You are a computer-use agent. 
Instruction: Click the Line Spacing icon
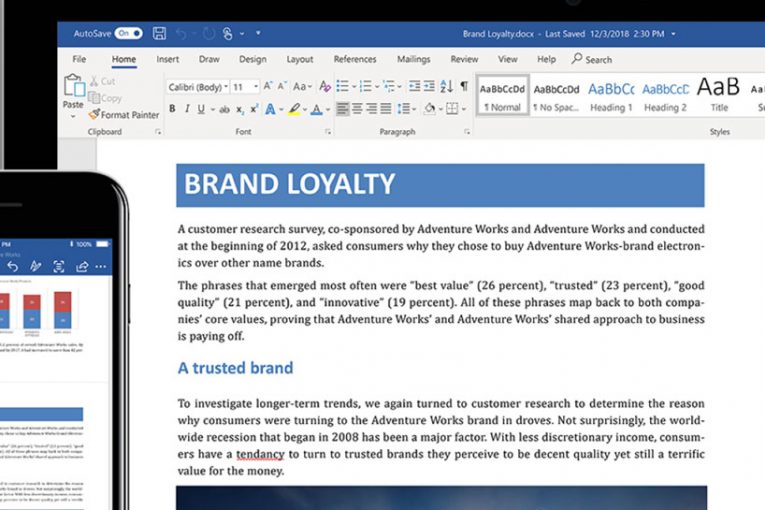pyautogui.click(x=403, y=108)
